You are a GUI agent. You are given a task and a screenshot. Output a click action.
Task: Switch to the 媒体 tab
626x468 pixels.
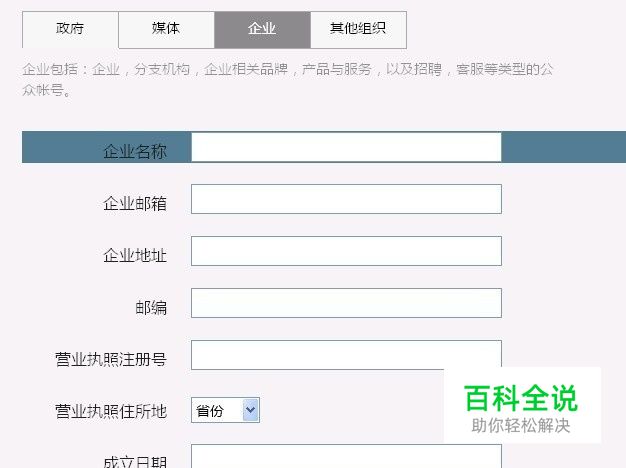pyautogui.click(x=166, y=30)
